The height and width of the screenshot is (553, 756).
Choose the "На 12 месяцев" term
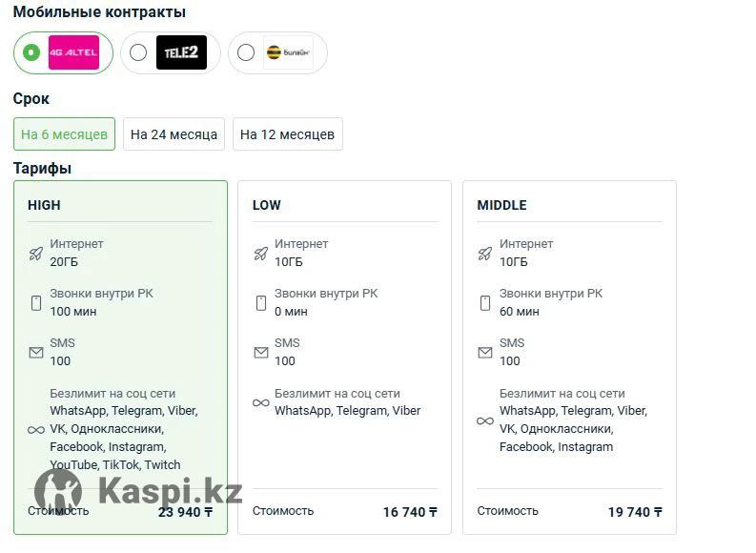287,134
